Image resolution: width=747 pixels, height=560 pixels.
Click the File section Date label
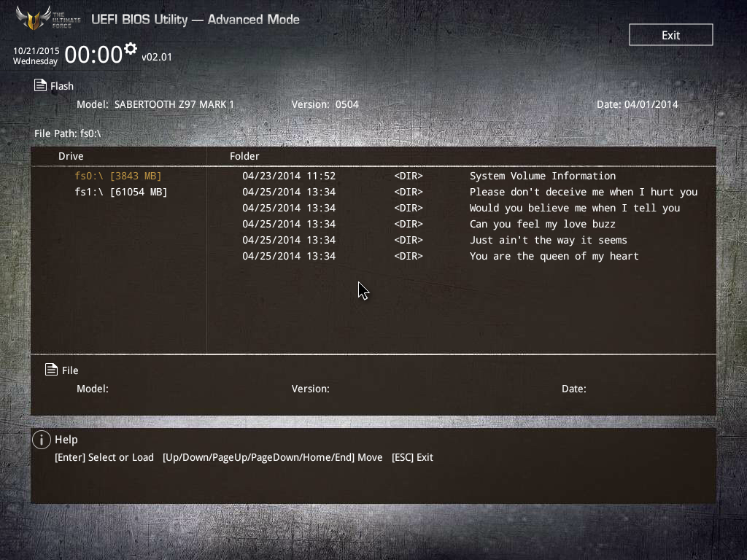coord(574,389)
